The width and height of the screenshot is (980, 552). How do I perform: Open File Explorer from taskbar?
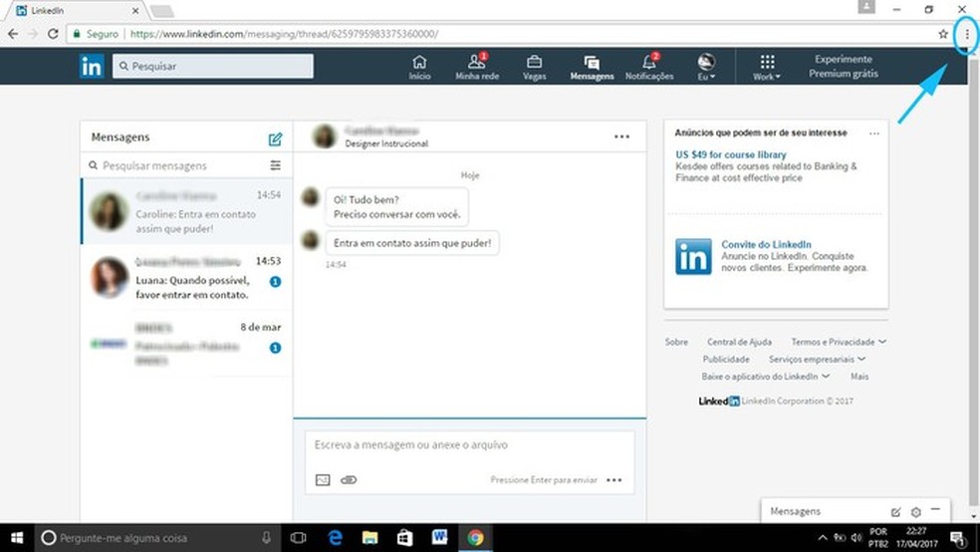[x=370, y=538]
